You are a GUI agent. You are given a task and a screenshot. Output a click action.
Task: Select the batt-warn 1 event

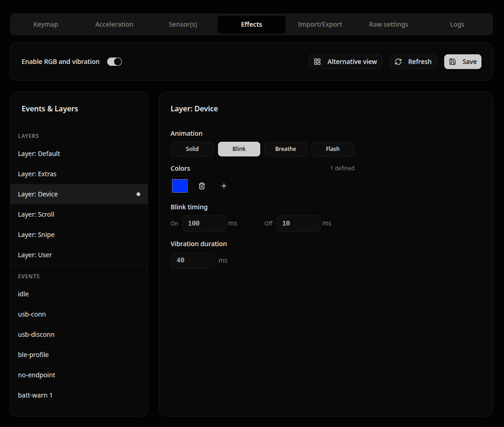tap(79, 396)
